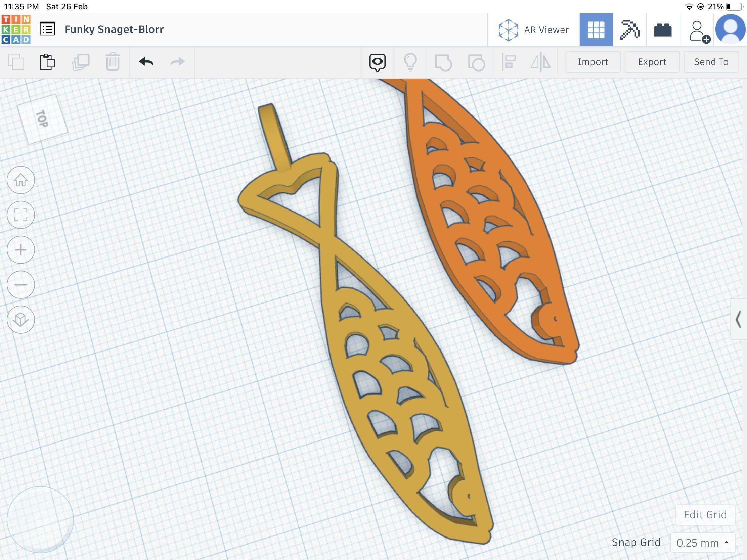Click the Edit Grid button

tap(705, 515)
